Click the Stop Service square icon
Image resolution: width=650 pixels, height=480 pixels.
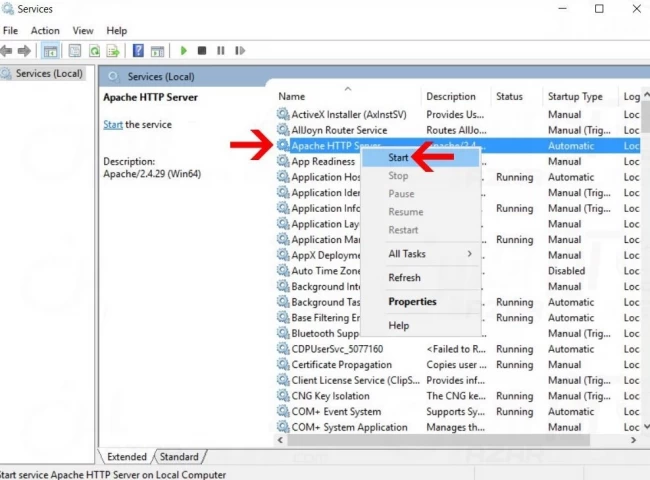point(202,51)
